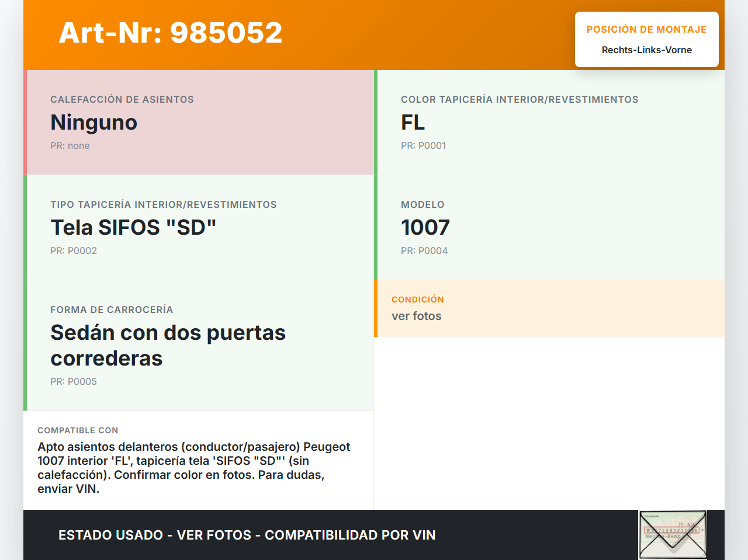Click the Modelo 1007 value
This screenshot has height=560, width=748.
click(x=425, y=228)
